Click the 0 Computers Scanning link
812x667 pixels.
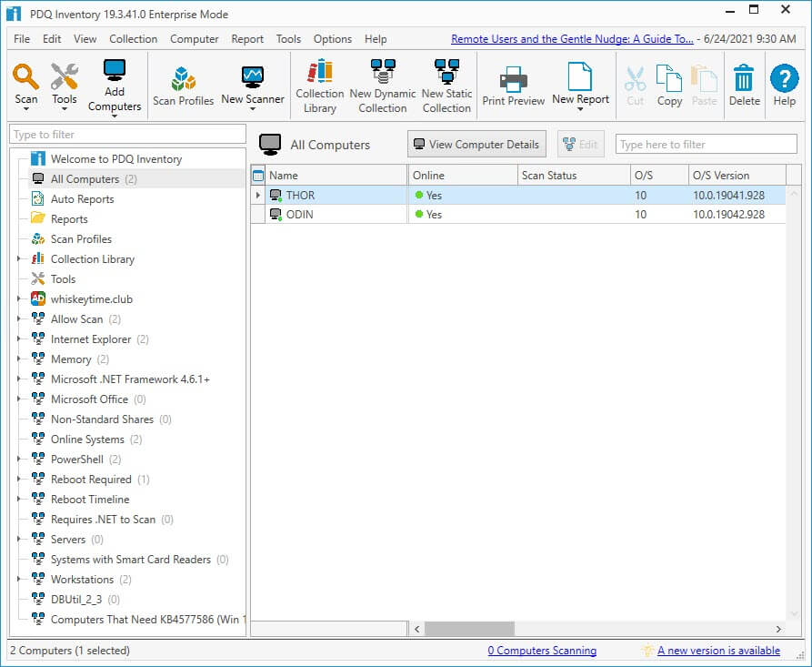542,651
